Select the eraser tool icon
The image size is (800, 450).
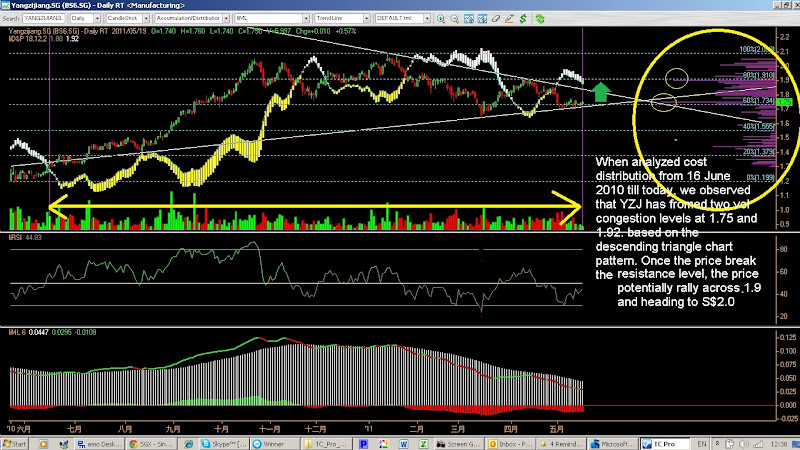click(x=496, y=19)
